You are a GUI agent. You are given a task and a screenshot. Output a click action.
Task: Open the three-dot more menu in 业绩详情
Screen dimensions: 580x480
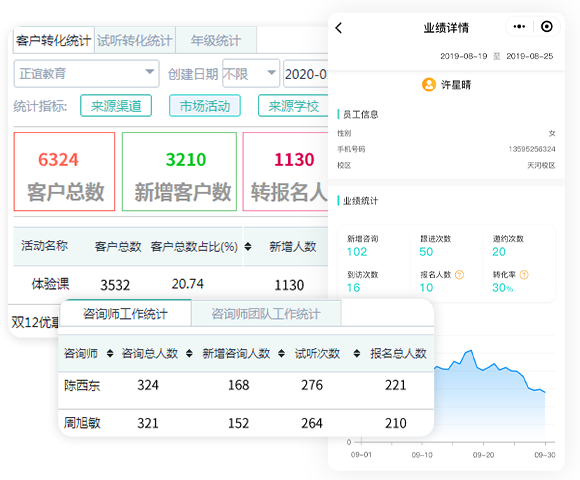519,27
